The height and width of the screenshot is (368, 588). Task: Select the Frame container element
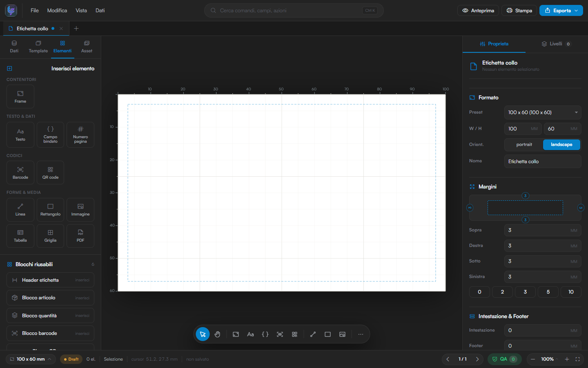pos(20,96)
